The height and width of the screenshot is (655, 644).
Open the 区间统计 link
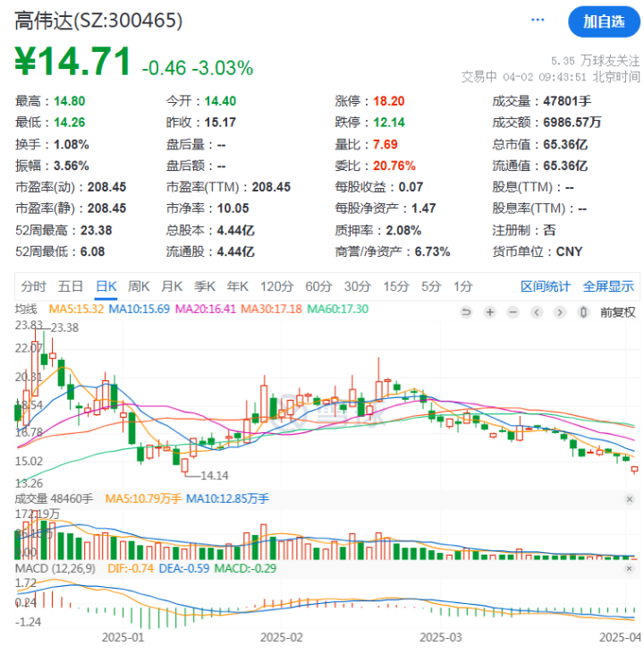tap(545, 286)
